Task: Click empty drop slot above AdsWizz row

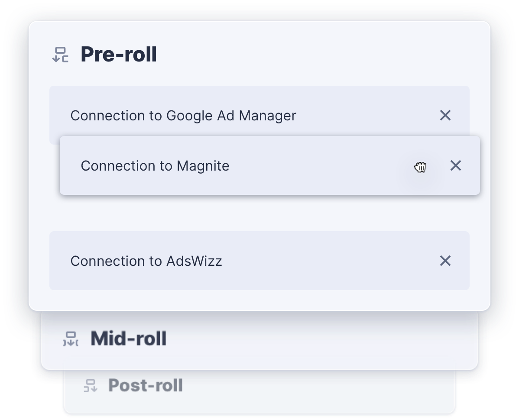Action: coord(259,213)
